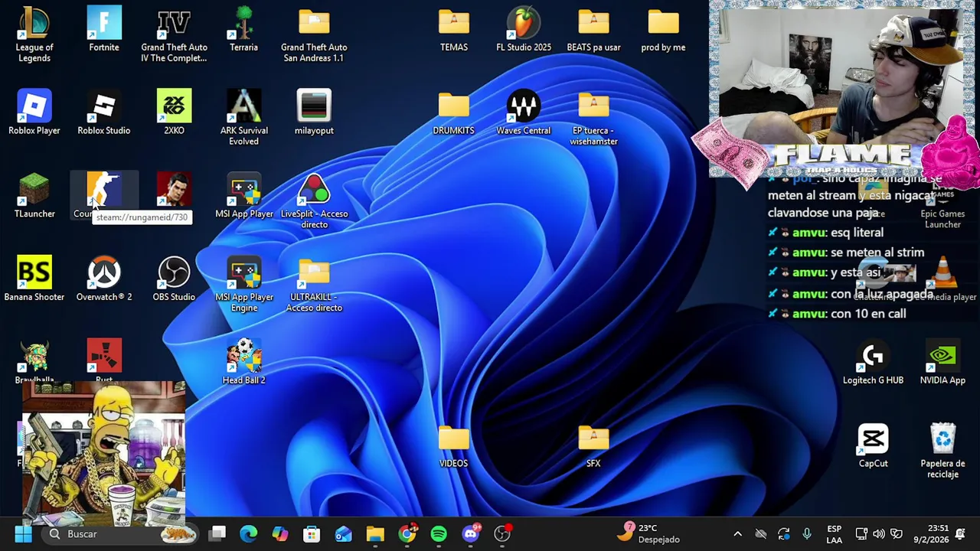The image size is (980, 551).
Task: Open the Windows Start menu
Action: coord(23,533)
